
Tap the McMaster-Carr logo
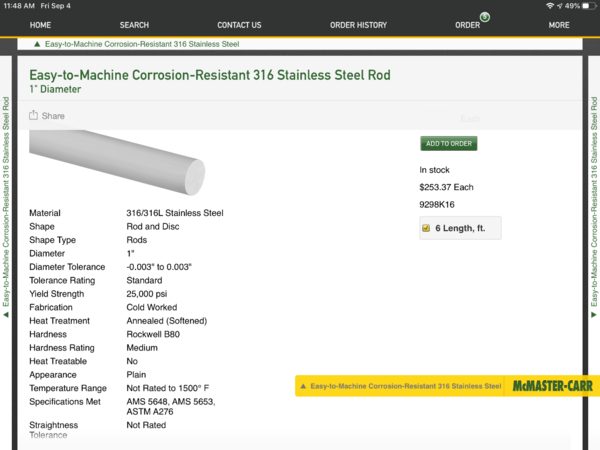[x=553, y=386]
